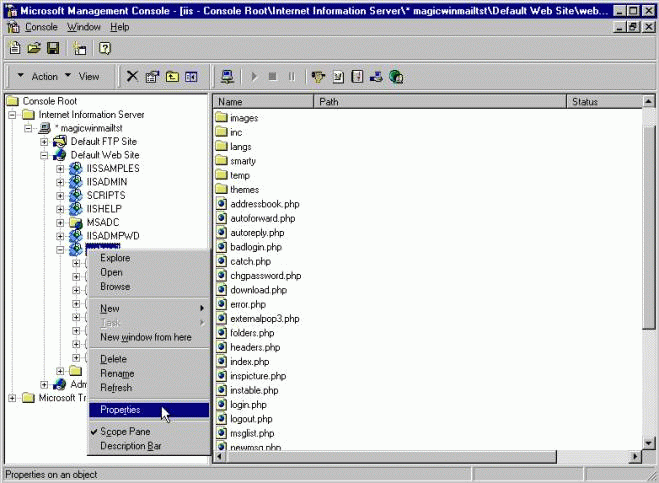Click the IISSAMPLES virtual directory icon
The height and width of the screenshot is (483, 659).
coord(76,168)
